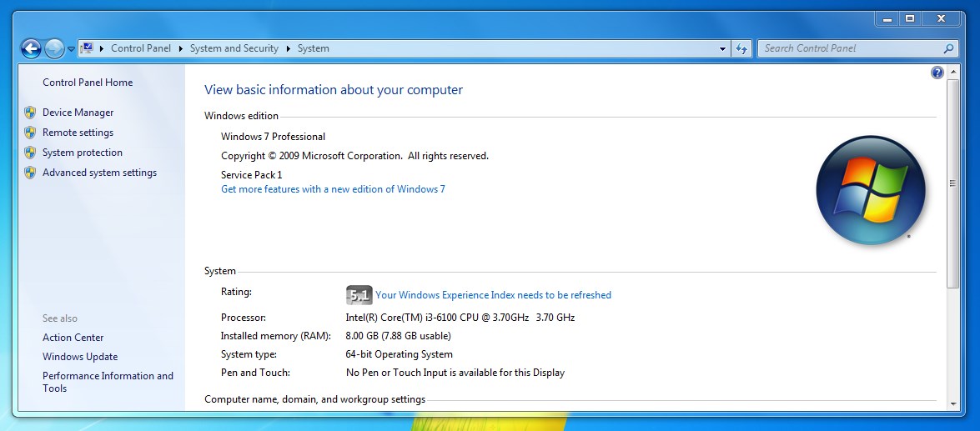The height and width of the screenshot is (431, 980).
Task: Minimize the System window
Action: point(887,18)
